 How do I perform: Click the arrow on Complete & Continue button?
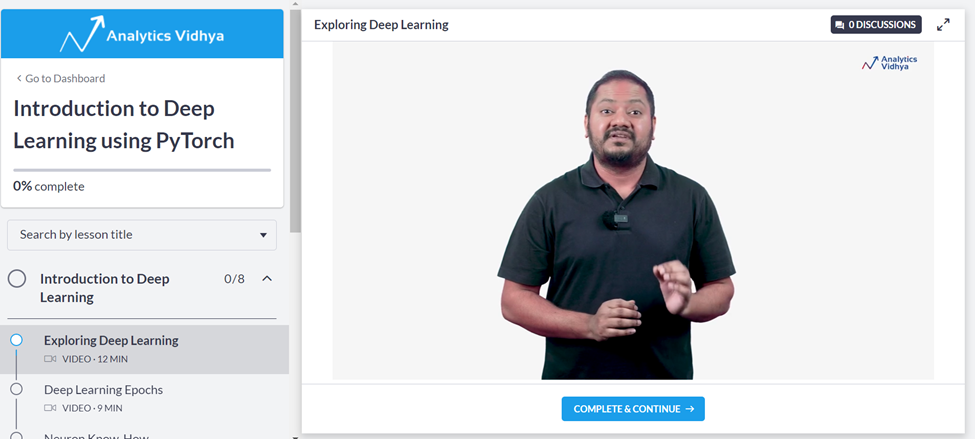690,409
